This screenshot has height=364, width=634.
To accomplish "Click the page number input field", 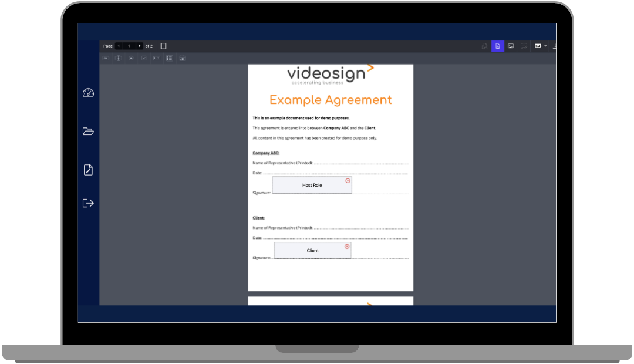I will pos(129,46).
